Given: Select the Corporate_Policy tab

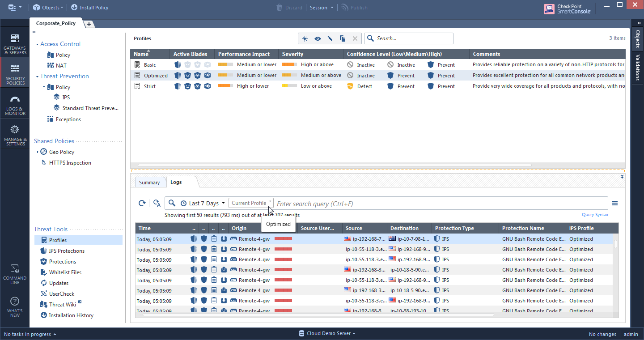Looking at the screenshot, I should [56, 23].
